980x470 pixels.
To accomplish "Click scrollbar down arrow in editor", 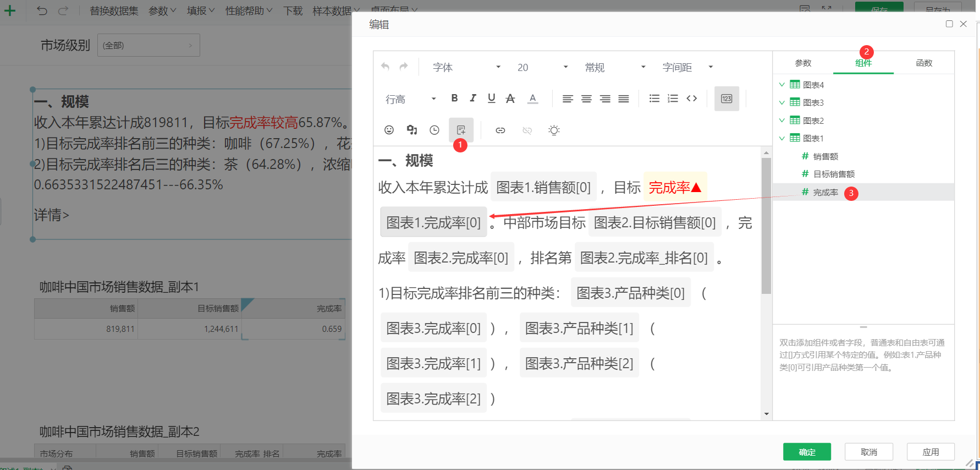I will (766, 414).
